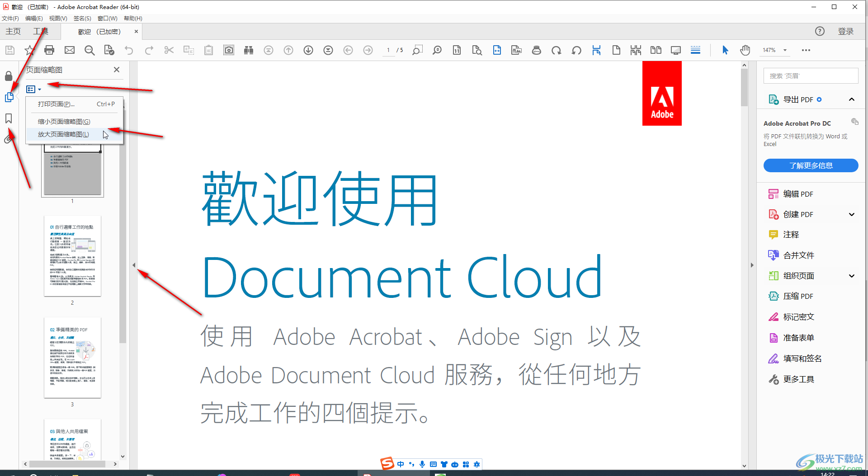
Task: Click the Fit width icon
Action: point(497,50)
